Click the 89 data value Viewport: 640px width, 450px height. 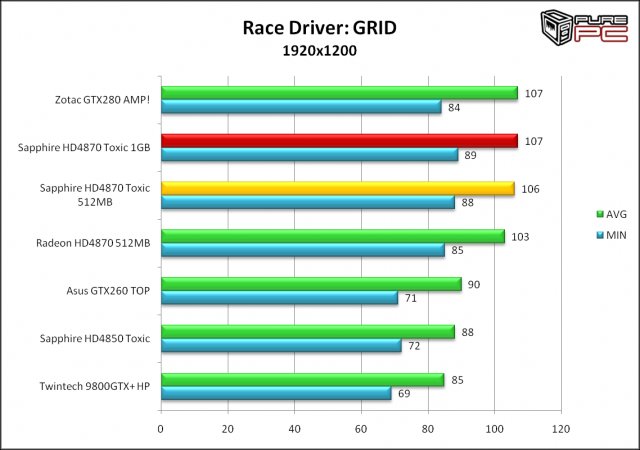(470, 155)
